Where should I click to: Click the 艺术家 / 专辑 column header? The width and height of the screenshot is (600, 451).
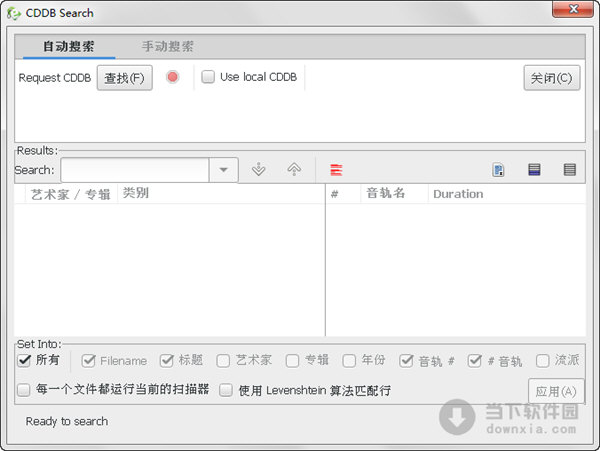point(71,194)
